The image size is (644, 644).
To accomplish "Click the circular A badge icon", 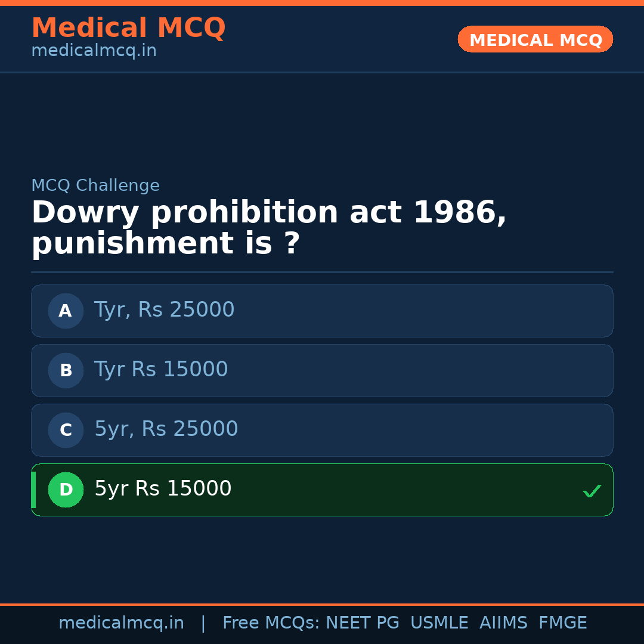I will click(66, 311).
